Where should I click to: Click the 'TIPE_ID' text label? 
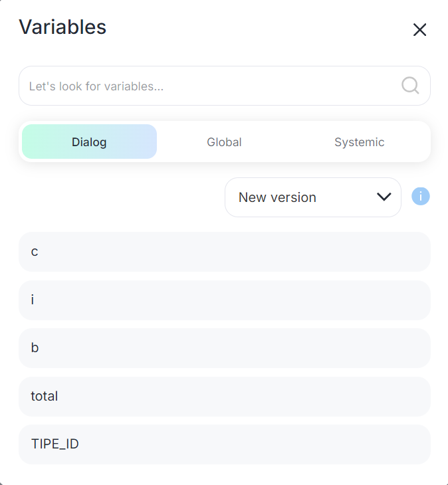[x=55, y=444]
